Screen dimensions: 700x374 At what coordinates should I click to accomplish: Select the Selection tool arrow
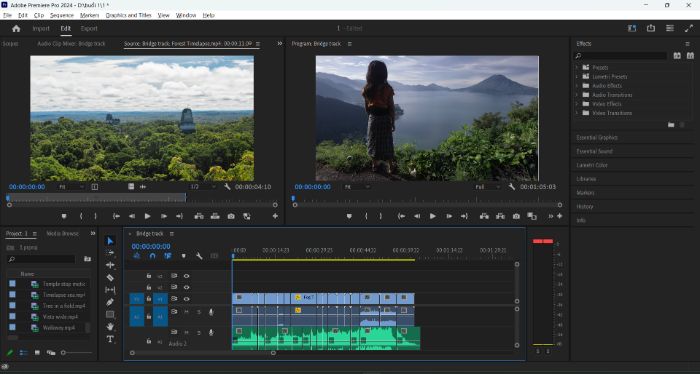(110, 241)
